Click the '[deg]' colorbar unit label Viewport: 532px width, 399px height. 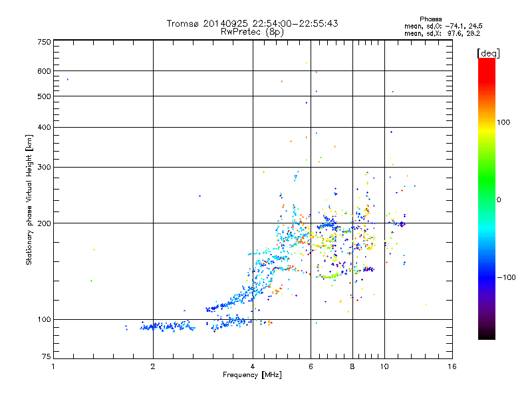(x=488, y=53)
